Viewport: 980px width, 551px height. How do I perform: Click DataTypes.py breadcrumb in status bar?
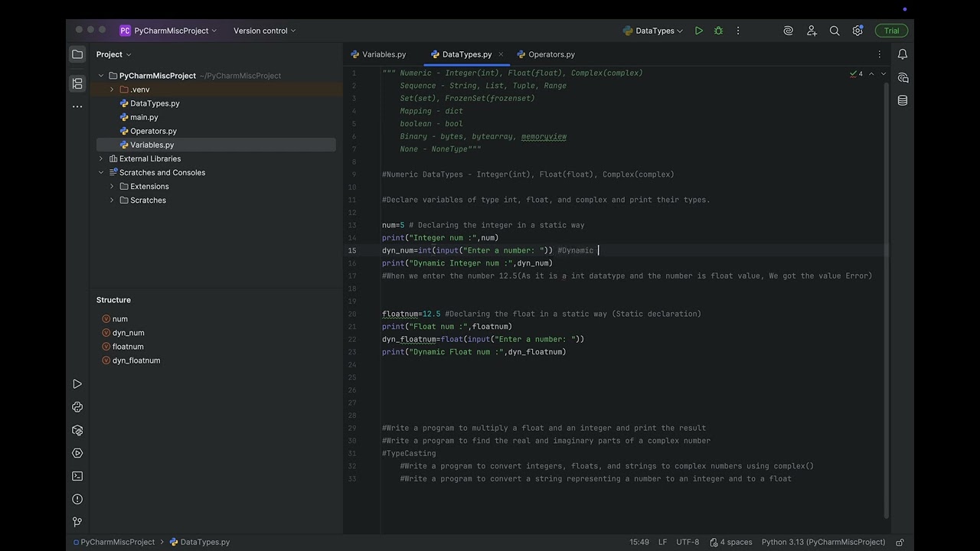[x=200, y=542]
